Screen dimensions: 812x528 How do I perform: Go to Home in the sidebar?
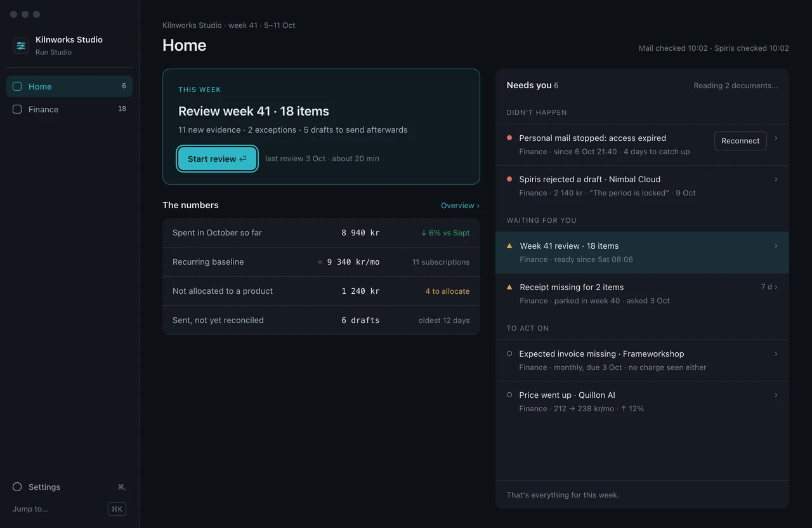(69, 86)
